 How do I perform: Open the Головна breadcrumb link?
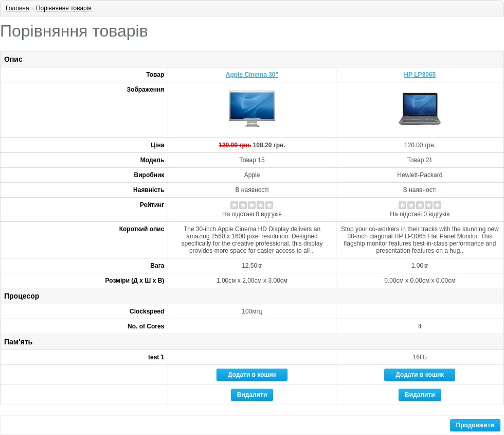click(17, 8)
